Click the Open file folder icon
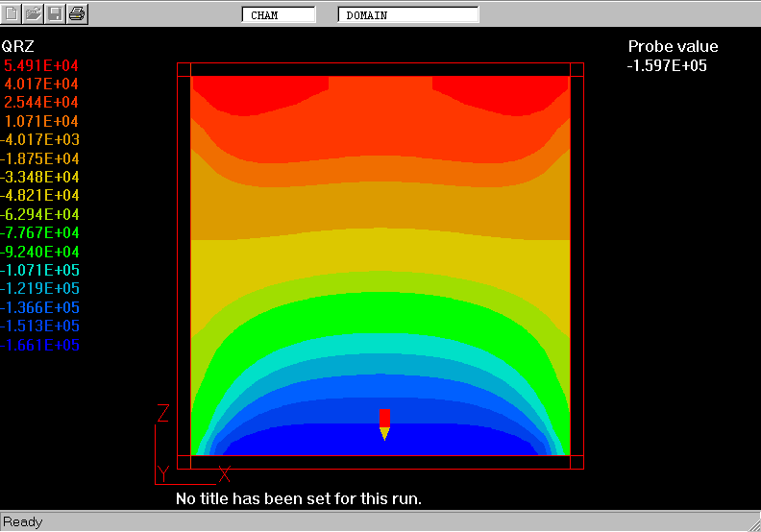The width and height of the screenshot is (761, 532). 34,13
